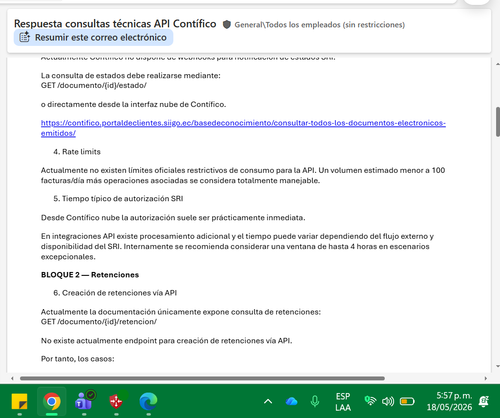Click item 6. Creación de retenciones vía API
This screenshot has height=418, width=500.
(115, 293)
